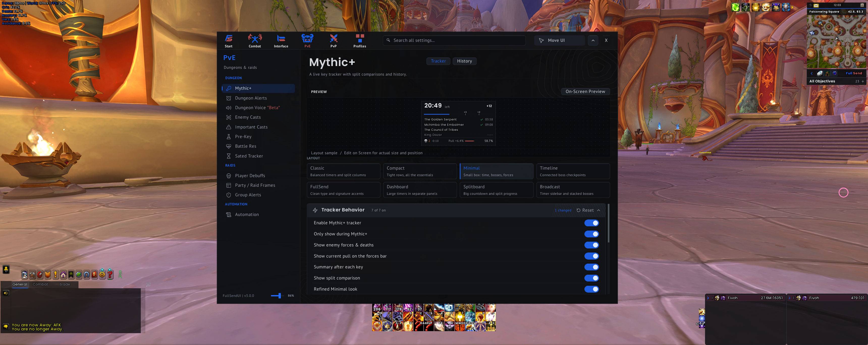Collapse the Tracker Behavior section
The image size is (868, 345).
[599, 210]
